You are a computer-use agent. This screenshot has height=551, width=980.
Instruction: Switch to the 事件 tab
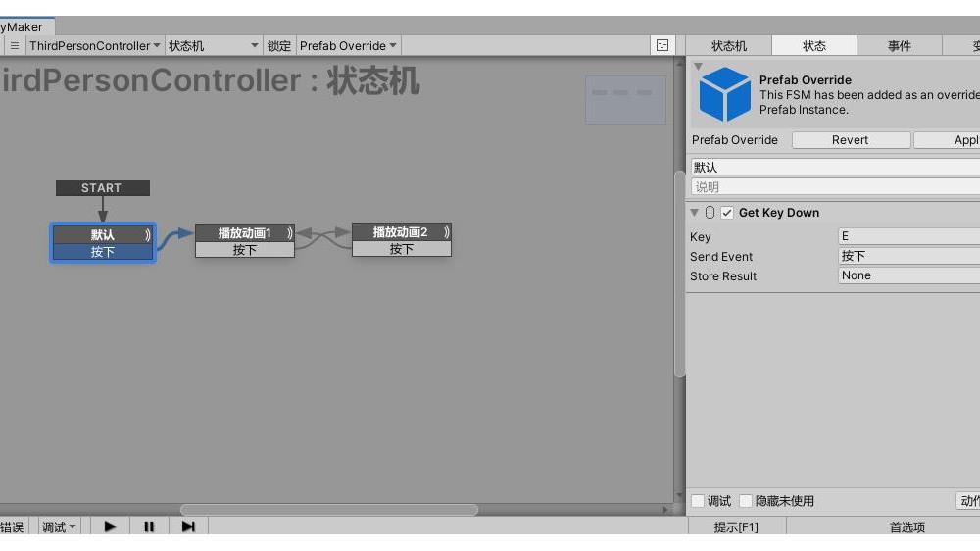coord(899,46)
